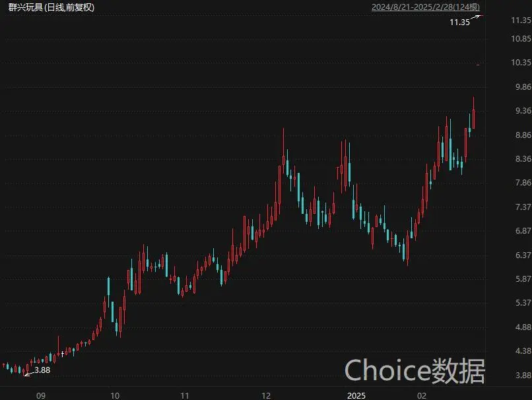Click the 11.35 highest price marker
The image size is (532, 400).
click(459, 22)
